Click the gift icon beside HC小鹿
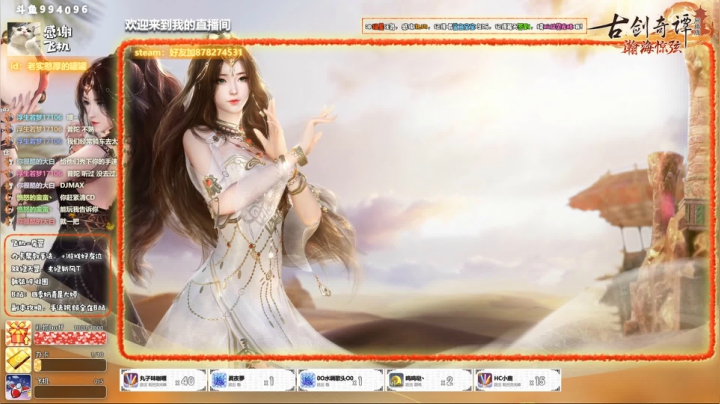 484,380
